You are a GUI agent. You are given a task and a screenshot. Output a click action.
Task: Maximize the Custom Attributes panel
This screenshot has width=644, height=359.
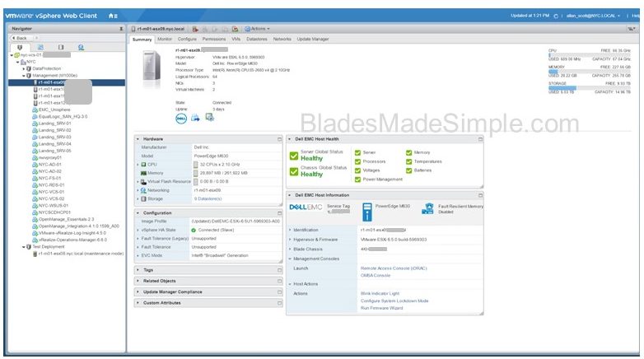pos(279,303)
